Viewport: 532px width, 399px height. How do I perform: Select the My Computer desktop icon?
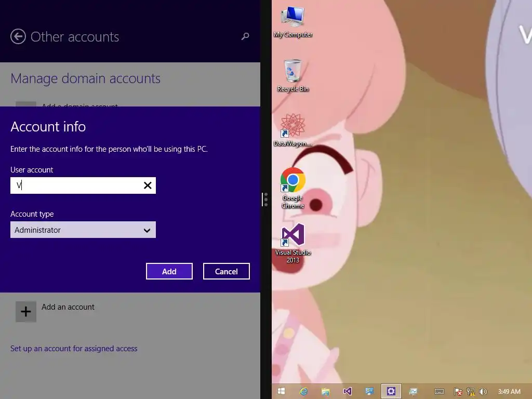click(x=293, y=22)
